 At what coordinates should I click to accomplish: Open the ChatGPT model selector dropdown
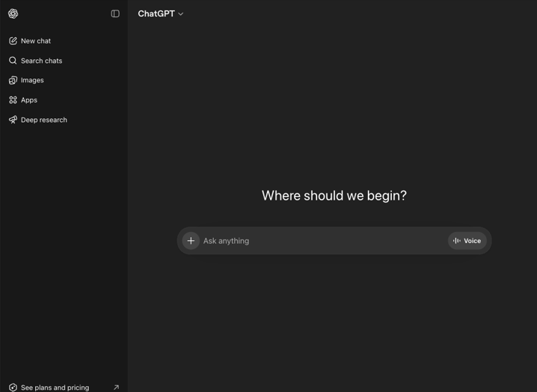[160, 13]
